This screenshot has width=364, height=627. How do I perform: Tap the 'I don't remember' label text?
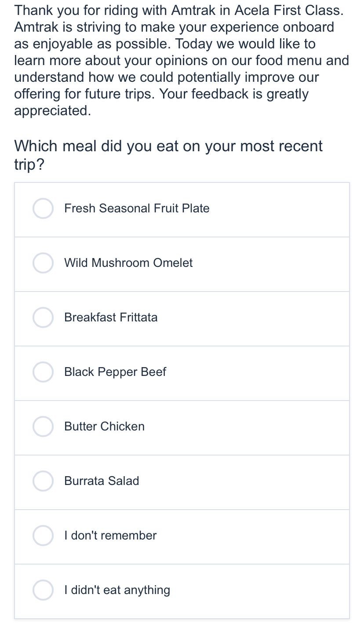point(110,536)
